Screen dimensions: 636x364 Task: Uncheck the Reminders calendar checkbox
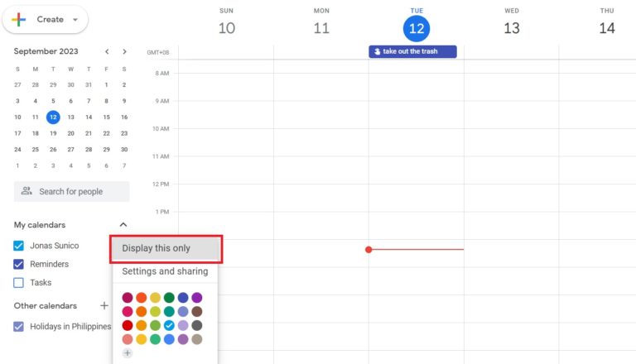point(18,264)
